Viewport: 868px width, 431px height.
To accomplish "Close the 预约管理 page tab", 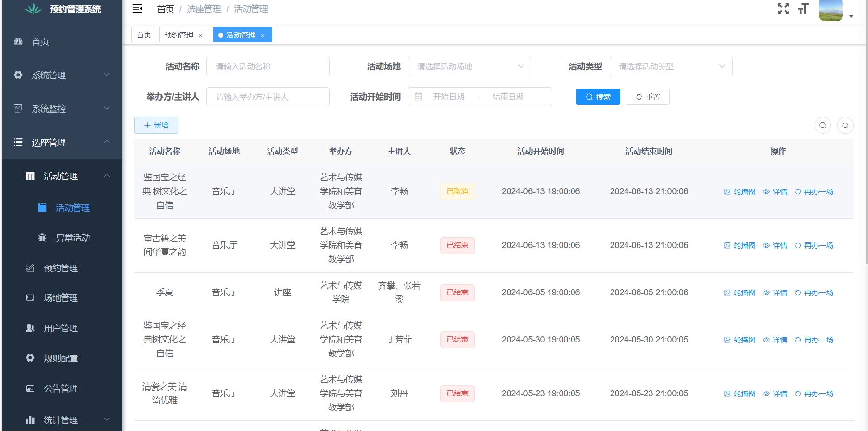I will tap(201, 35).
